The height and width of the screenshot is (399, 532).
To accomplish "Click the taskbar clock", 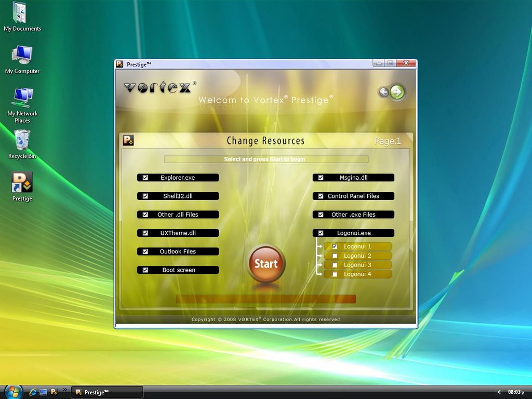I will point(515,392).
